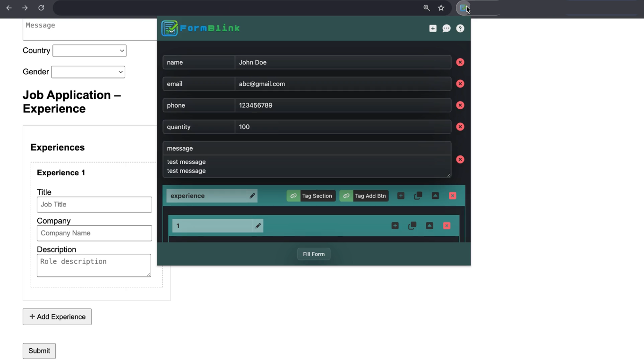Image resolution: width=644 pixels, height=361 pixels.
Task: Click the add field plus icon in FormBlink header
Action: tap(432, 28)
